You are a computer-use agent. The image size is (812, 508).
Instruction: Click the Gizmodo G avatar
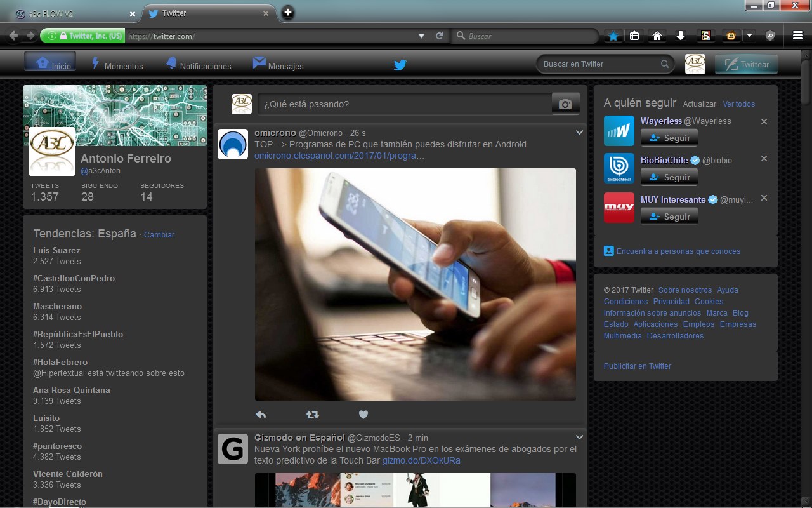pos(233,449)
